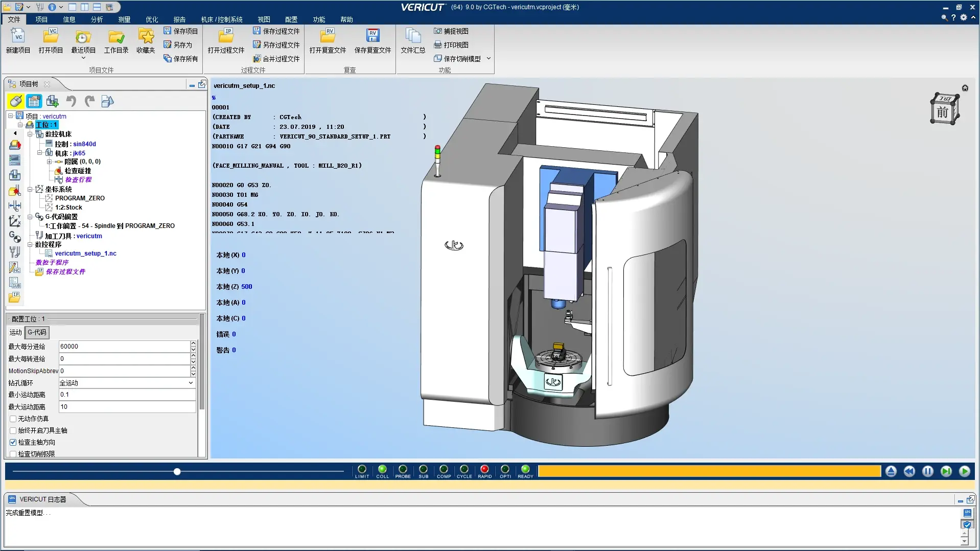Click the undo arrow in project tree toolbar

pos(71,101)
